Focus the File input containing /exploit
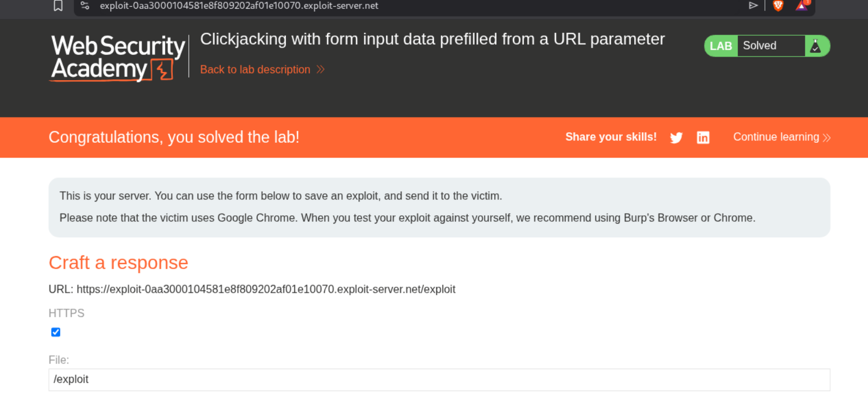The height and width of the screenshot is (396, 868). (439, 380)
